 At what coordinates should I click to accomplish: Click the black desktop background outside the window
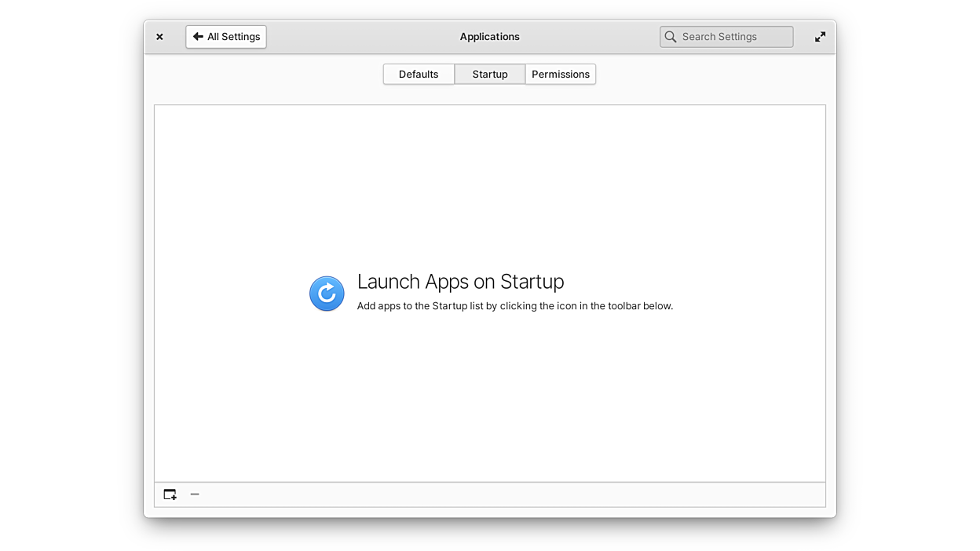[x=71, y=275]
